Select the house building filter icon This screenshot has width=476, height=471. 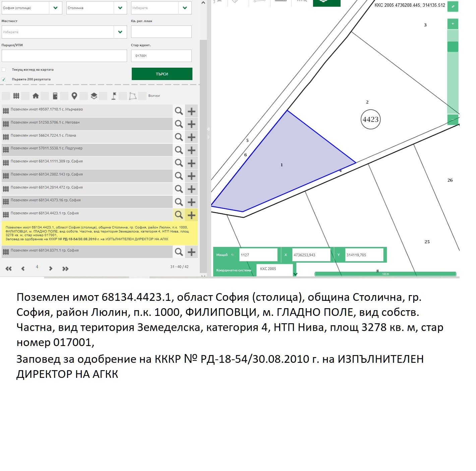tap(36, 96)
